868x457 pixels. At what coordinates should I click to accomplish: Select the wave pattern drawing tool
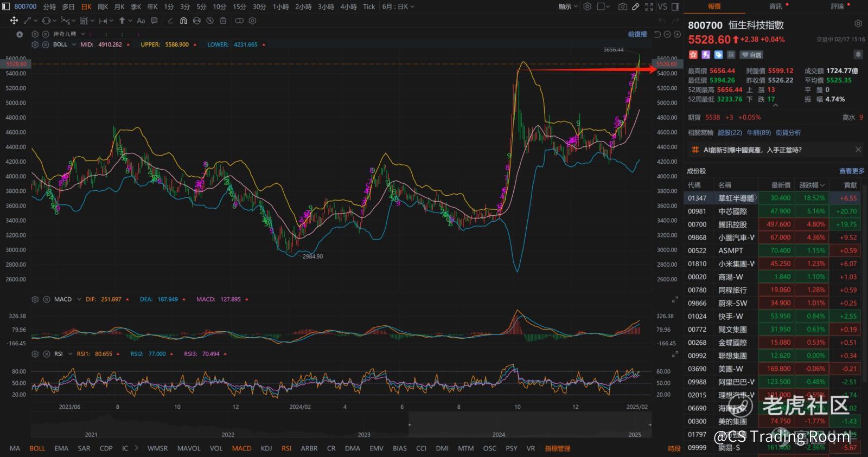click(65, 21)
